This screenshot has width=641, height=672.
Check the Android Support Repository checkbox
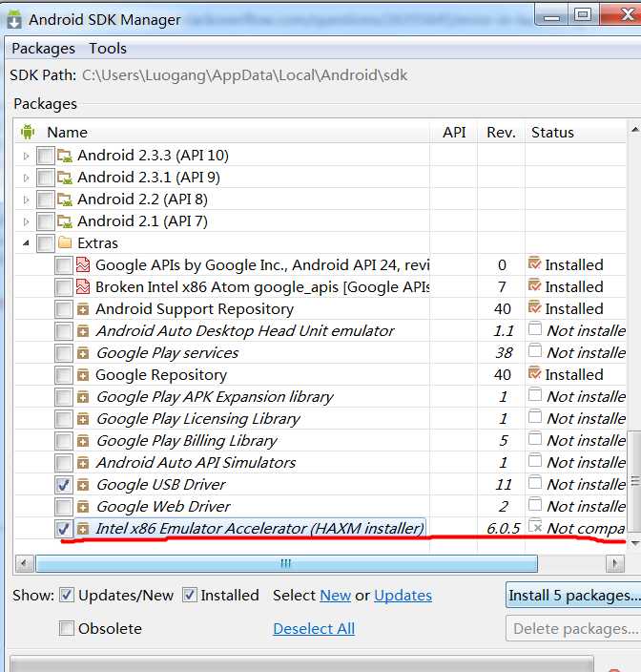pyautogui.click(x=63, y=309)
